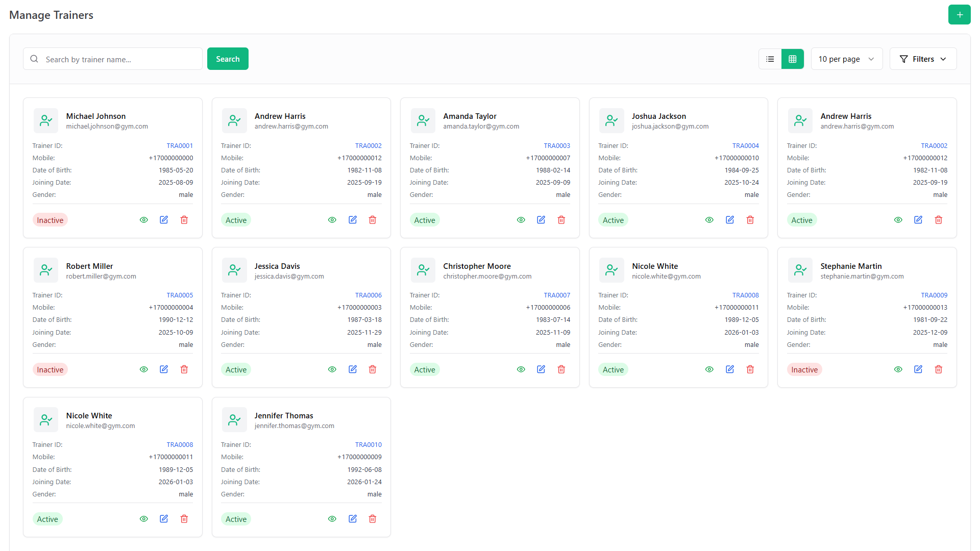Open trainer ID link TRA0004

tap(746, 146)
